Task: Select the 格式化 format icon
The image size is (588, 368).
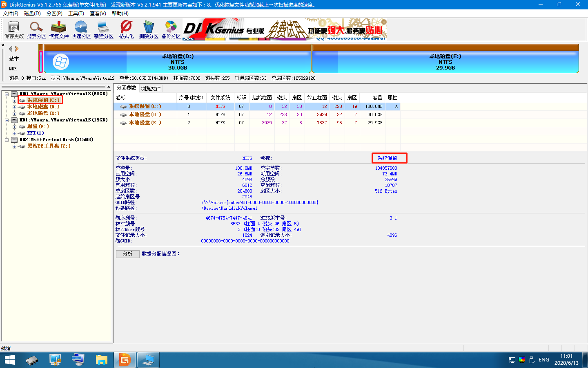Action: tap(126, 29)
